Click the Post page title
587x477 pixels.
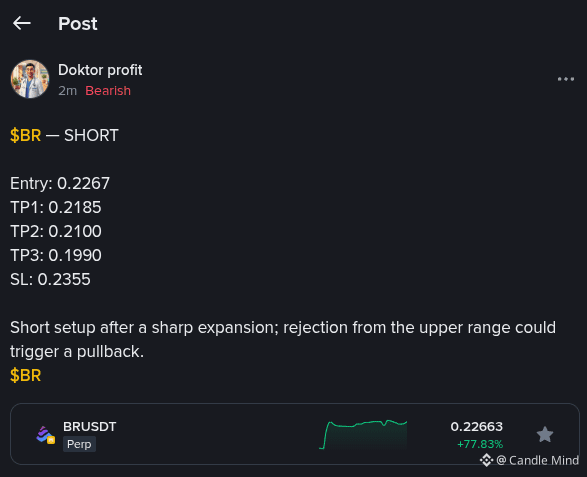click(78, 24)
